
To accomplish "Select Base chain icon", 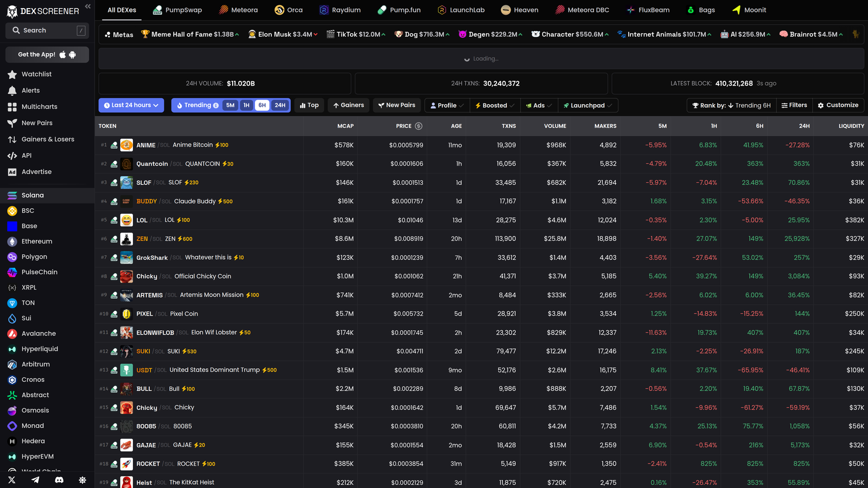I will click(12, 226).
